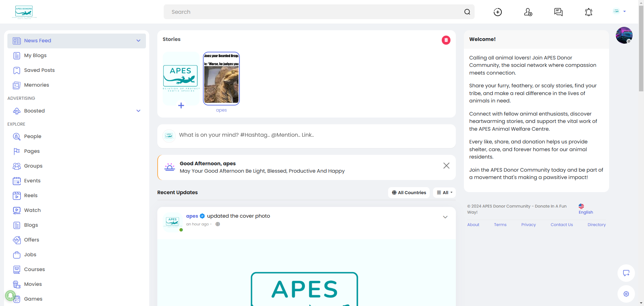Dismiss the Good Afternoon greeting
This screenshot has height=306, width=644.
[x=446, y=166]
